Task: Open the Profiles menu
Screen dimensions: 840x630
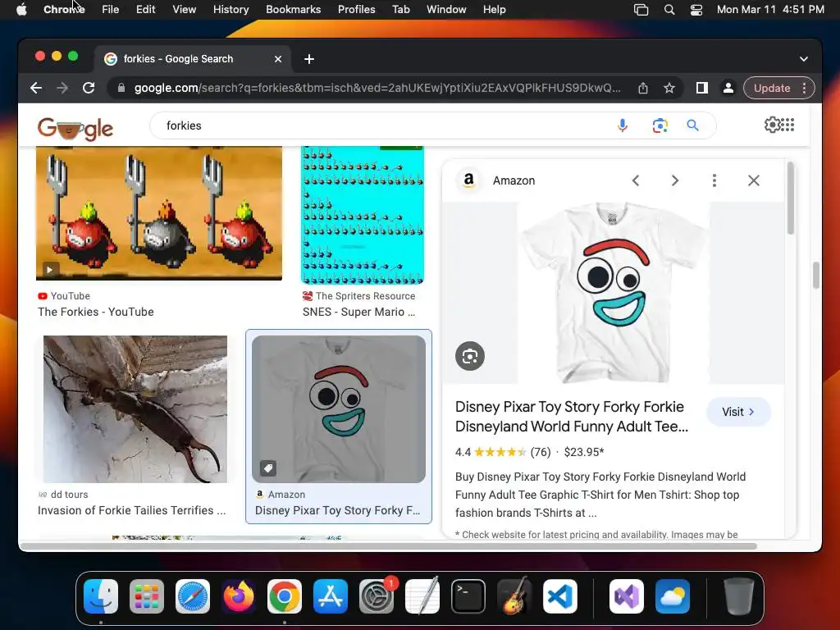Action: click(x=356, y=9)
